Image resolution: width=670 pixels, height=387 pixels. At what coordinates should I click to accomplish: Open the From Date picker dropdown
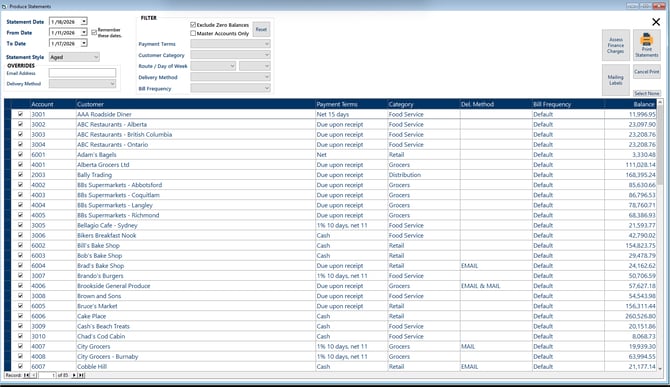point(84,32)
